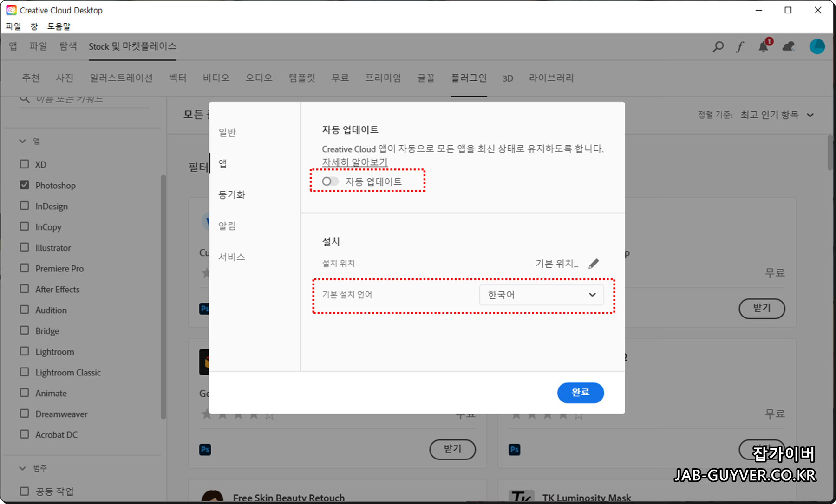Click the Creative Cloud logo in title bar
Viewport: 836px width, 504px height.
point(11,10)
